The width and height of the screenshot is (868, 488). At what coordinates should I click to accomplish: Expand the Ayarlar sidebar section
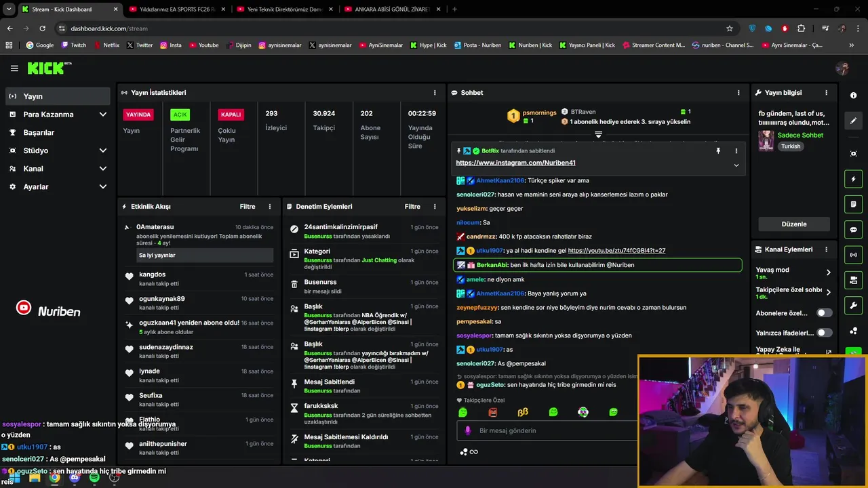pos(103,186)
